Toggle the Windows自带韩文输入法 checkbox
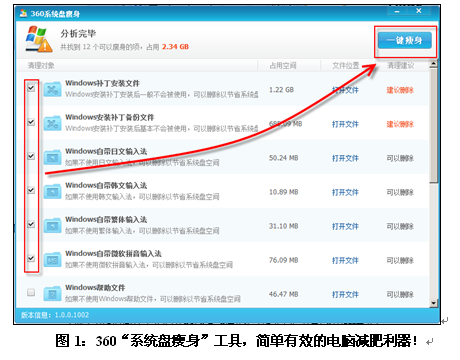 pyautogui.click(x=31, y=190)
